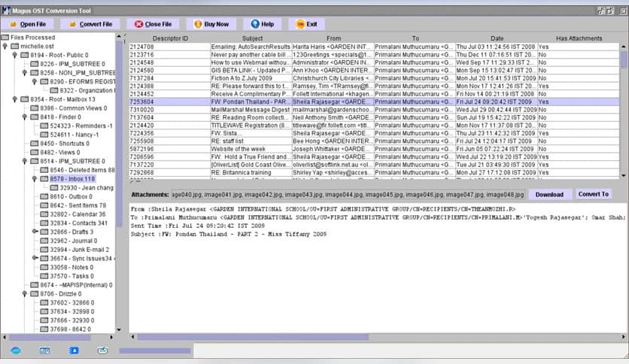Select the 32994 - Junk E-mail folder
The width and height of the screenshot is (629, 364).
[x=80, y=250]
